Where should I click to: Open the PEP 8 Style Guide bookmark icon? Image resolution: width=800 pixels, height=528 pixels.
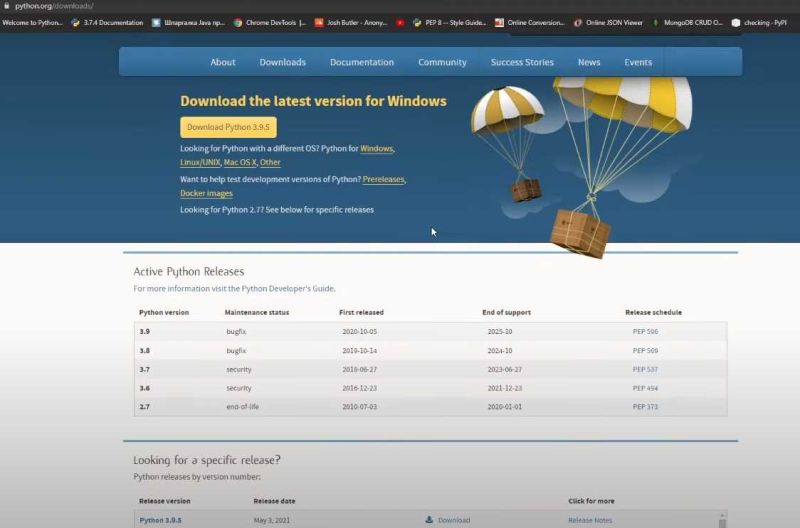(x=417, y=23)
